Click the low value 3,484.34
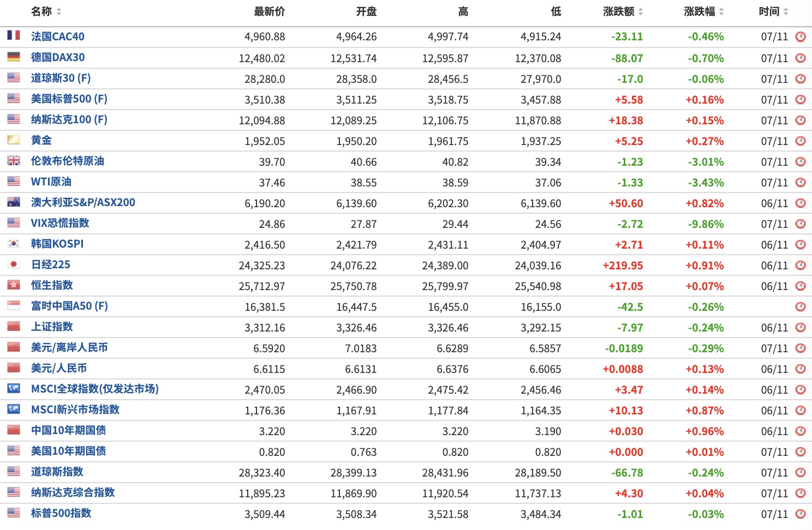 coord(541,514)
